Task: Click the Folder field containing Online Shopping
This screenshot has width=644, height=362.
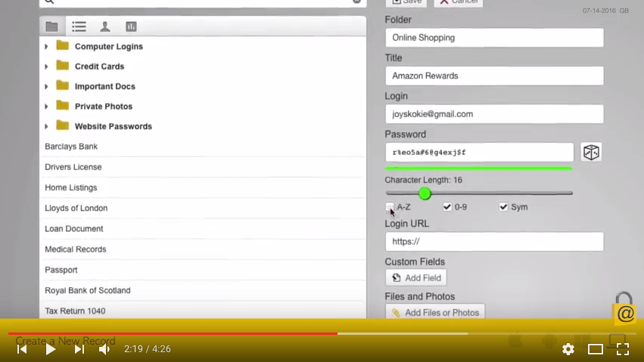Action: click(x=494, y=38)
